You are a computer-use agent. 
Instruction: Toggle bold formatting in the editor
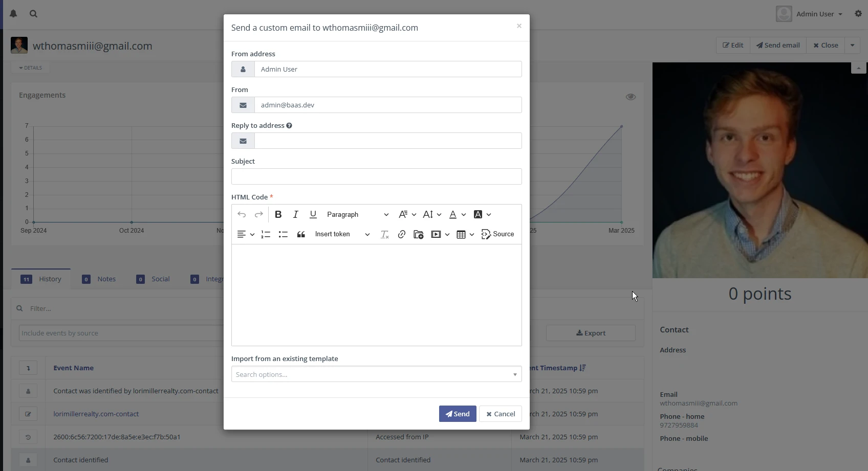click(x=278, y=215)
